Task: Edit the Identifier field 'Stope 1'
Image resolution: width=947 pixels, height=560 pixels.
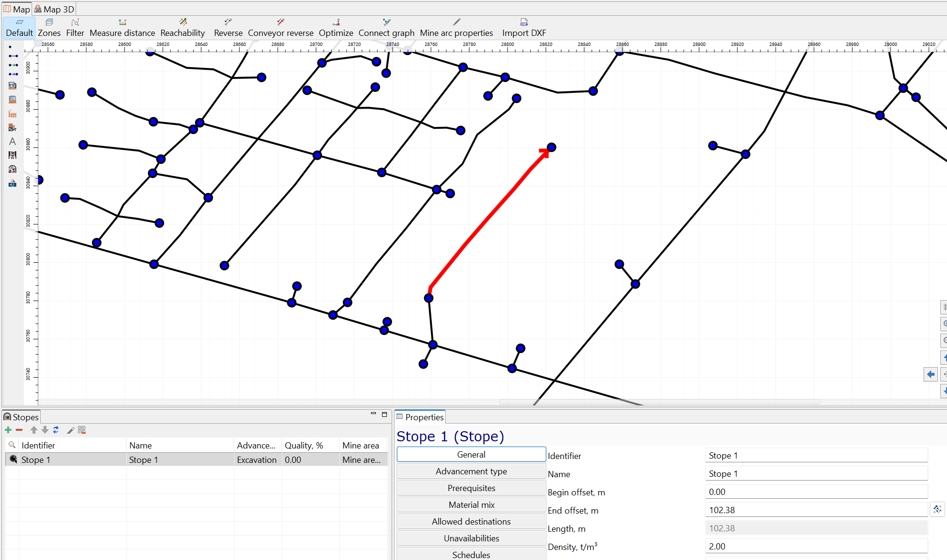Action: click(x=816, y=455)
